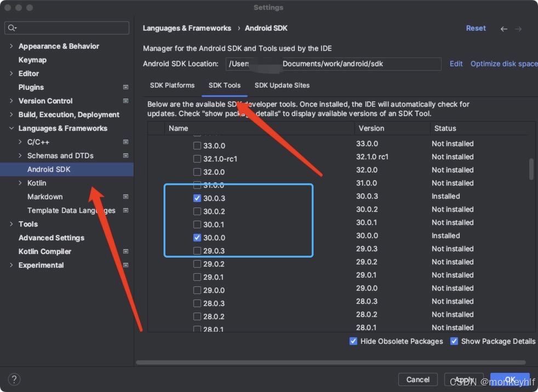Open Markdown settings
This screenshot has width=538, height=392.
pyautogui.click(x=45, y=197)
